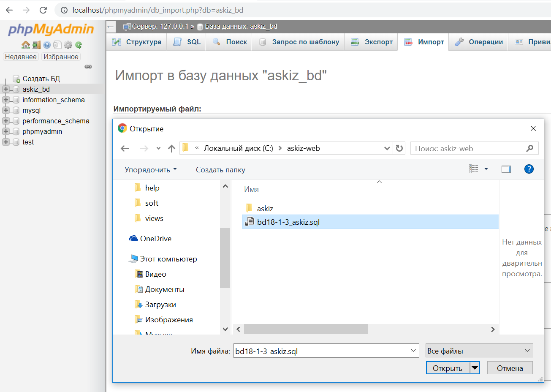551x392 pixels.
Task: Click the Сервер: 127.0.0.1 breadcrumb link
Action: tap(160, 26)
